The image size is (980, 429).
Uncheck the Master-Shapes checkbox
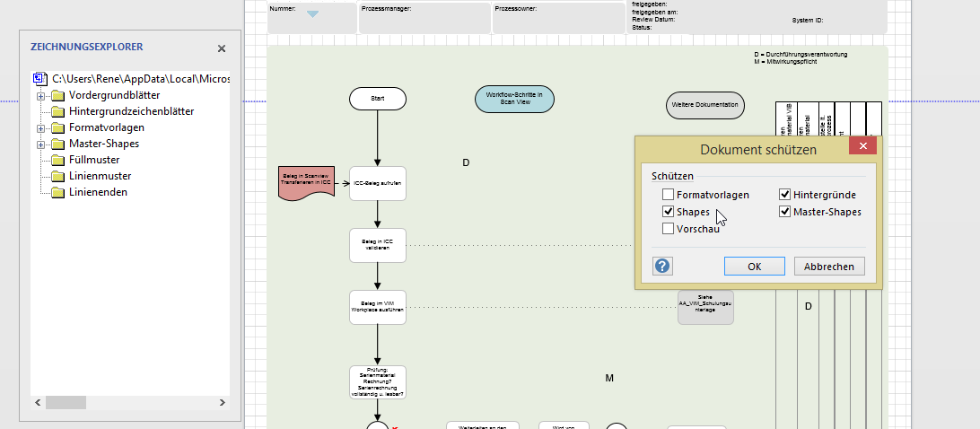pos(784,212)
